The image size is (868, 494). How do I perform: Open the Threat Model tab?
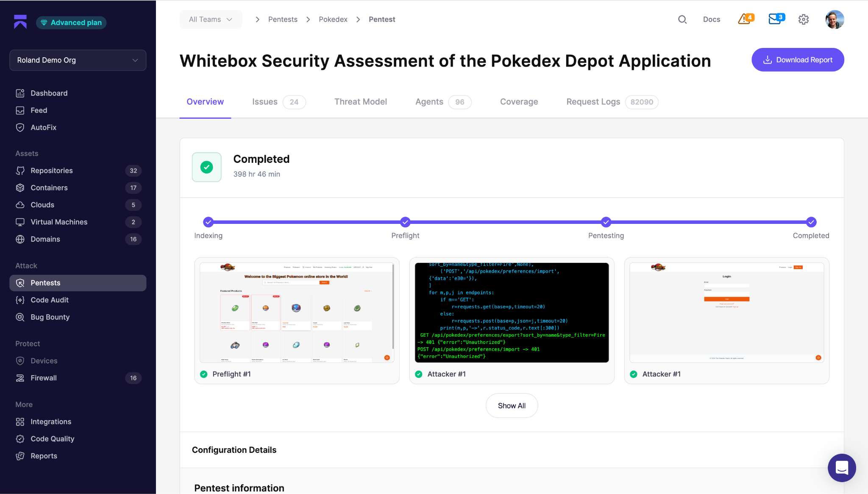[x=361, y=102]
